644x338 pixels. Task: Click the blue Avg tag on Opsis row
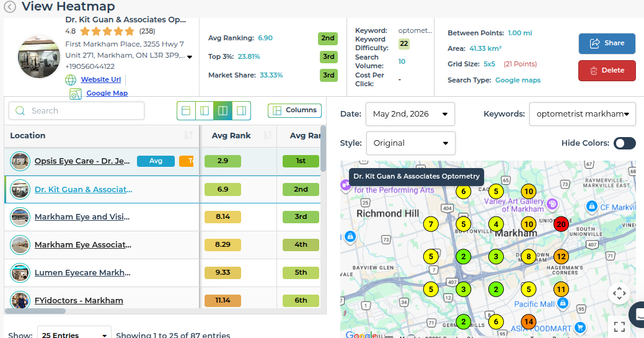tap(156, 161)
